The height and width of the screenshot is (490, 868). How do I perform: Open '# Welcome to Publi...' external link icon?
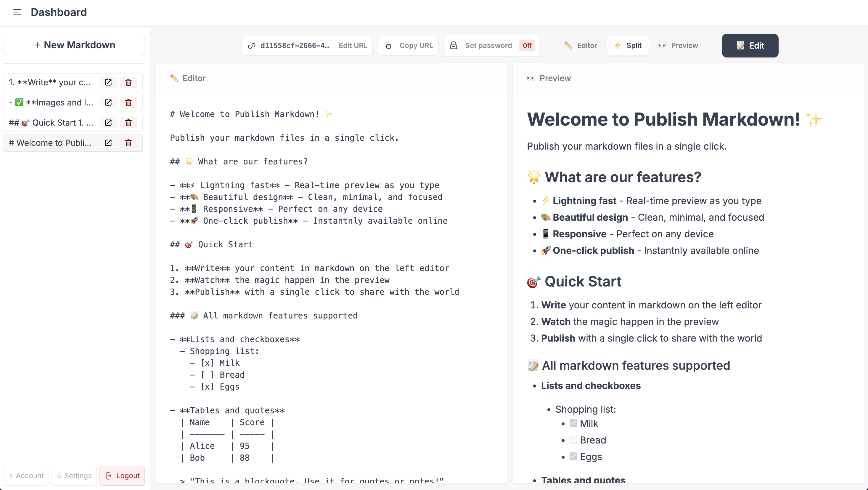point(108,143)
